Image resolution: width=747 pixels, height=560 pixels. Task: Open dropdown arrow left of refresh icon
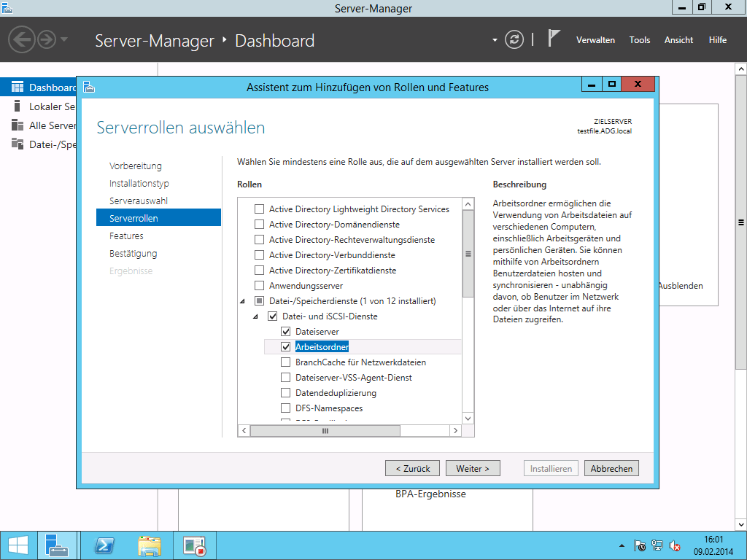pos(495,40)
